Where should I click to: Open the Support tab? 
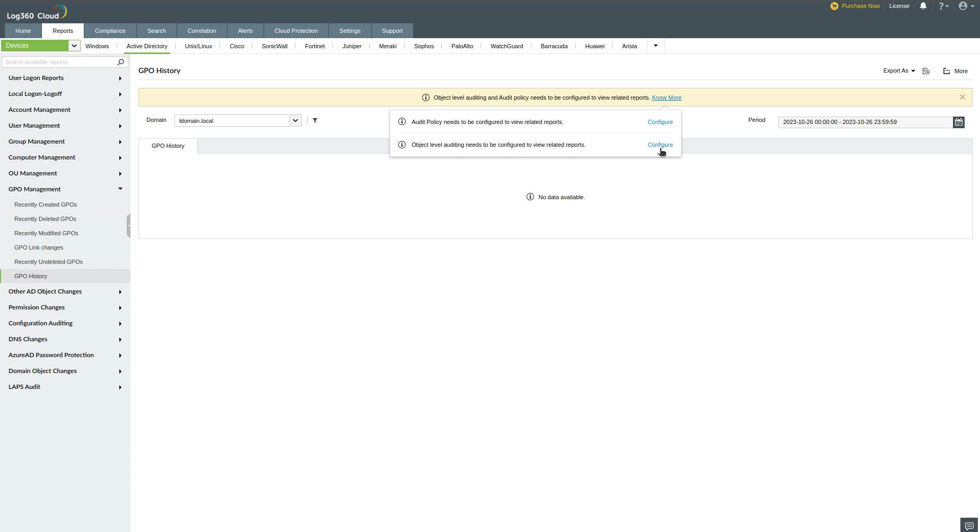coord(392,31)
